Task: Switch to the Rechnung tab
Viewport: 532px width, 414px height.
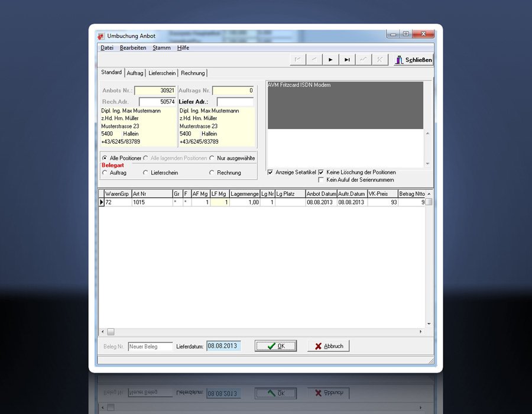Action: [193, 73]
